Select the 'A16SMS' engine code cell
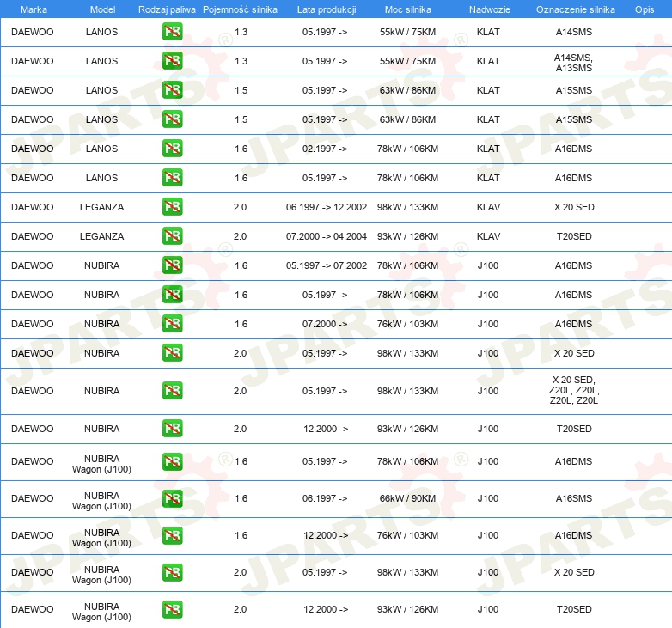This screenshot has width=672, height=628. (x=574, y=498)
